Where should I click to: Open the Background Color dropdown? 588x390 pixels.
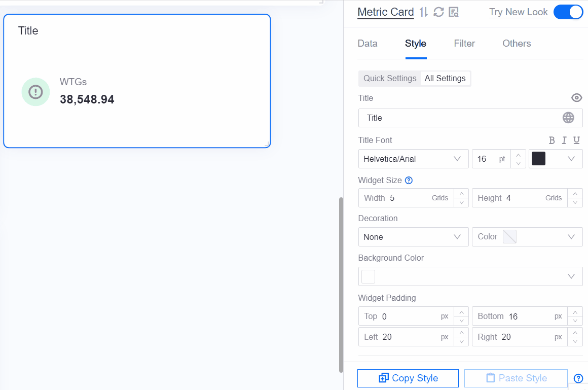(470, 276)
